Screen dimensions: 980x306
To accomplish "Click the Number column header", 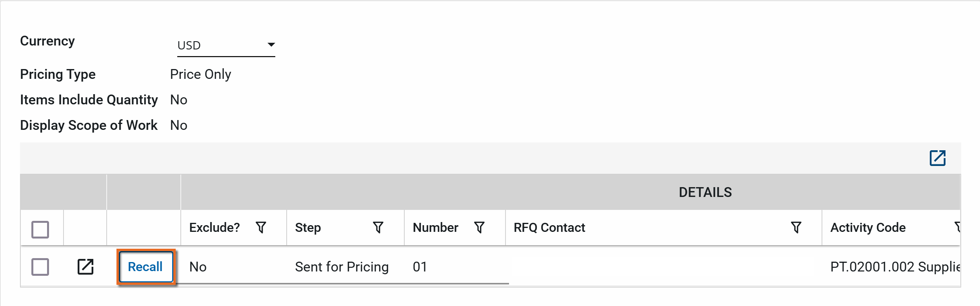I will click(x=435, y=228).
